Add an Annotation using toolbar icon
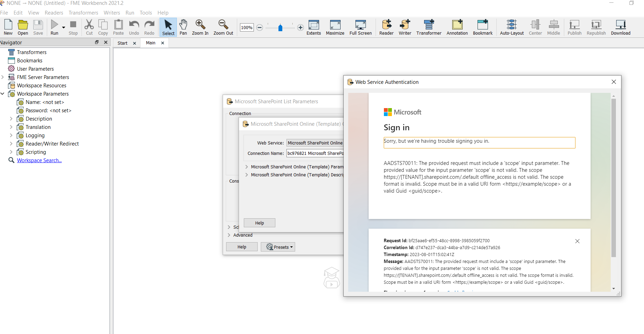 point(457,27)
